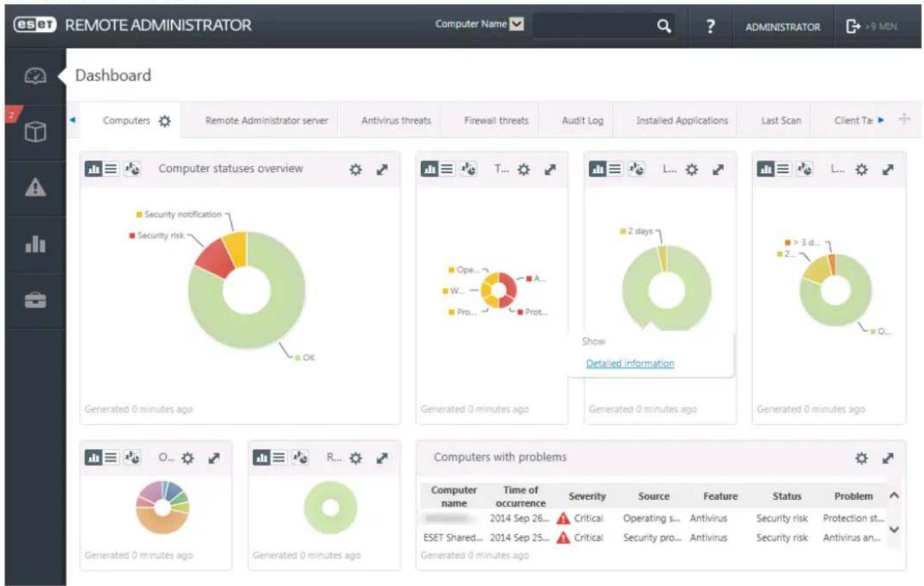
Task: Click Protection st... problem cell
Action: tap(853, 518)
